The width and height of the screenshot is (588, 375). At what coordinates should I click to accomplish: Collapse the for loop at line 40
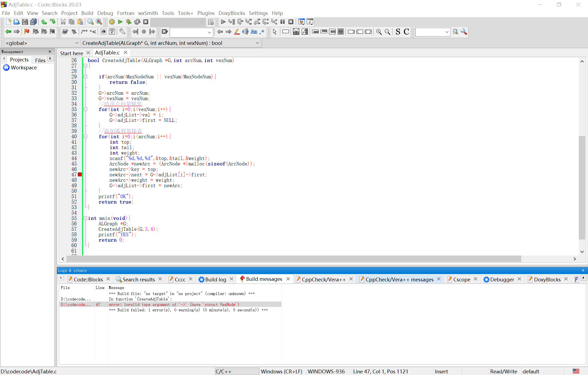[85, 137]
